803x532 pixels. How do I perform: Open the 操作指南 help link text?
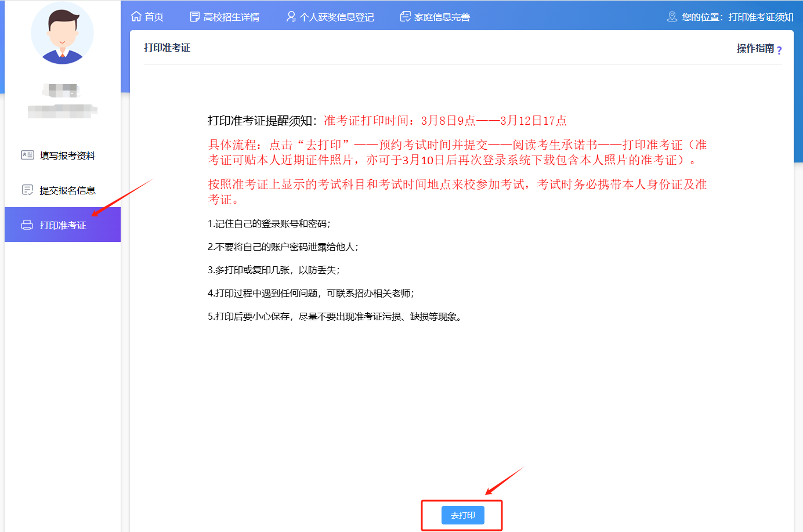pos(755,48)
